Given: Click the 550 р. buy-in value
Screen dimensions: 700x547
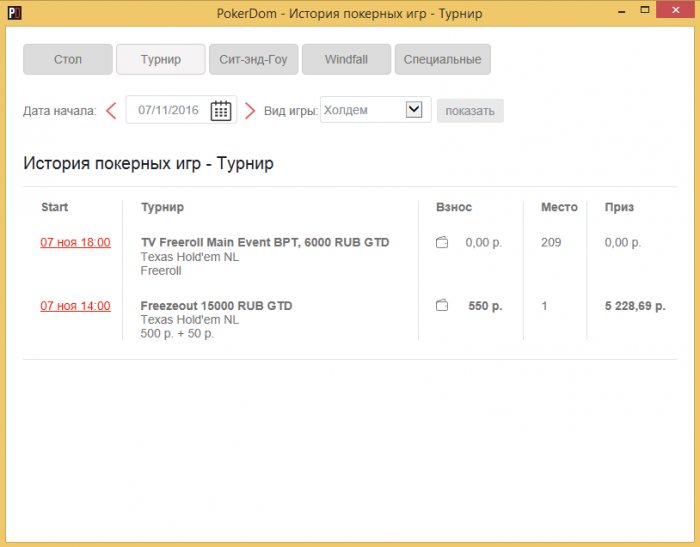Looking at the screenshot, I should [x=485, y=306].
